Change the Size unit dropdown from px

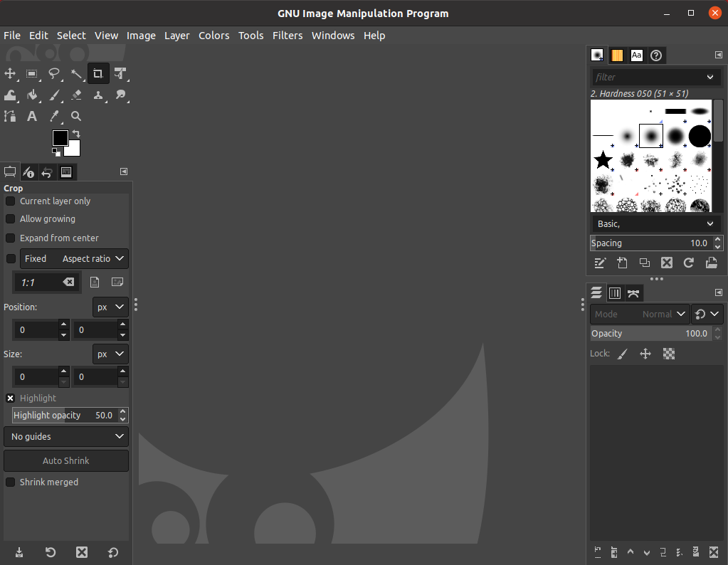click(110, 354)
